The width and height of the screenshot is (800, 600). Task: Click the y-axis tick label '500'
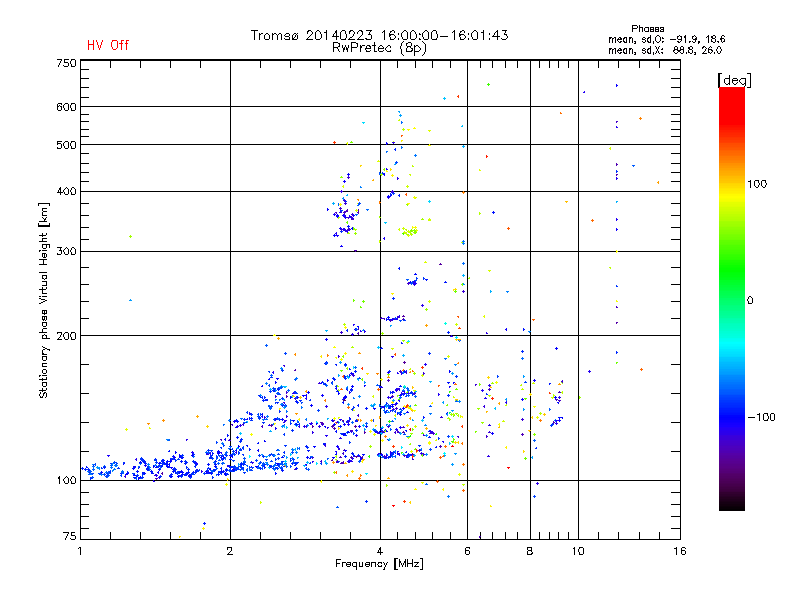(66, 145)
